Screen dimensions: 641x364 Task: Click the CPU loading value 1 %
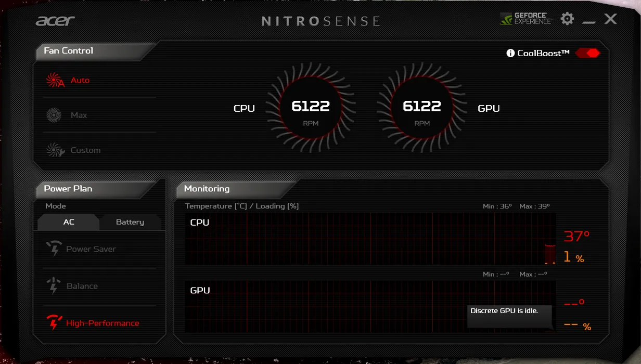574,256
